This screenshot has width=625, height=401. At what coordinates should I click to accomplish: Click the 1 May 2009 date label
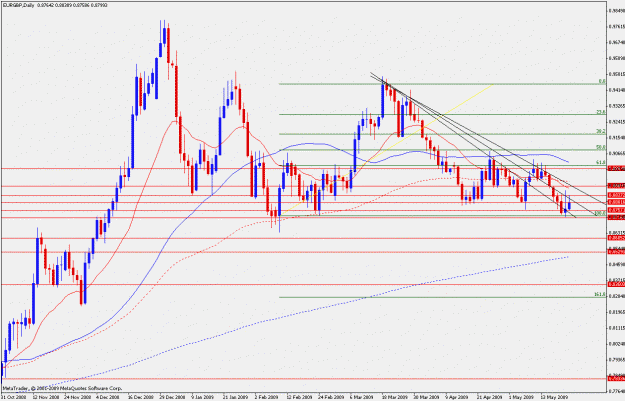pos(521,397)
